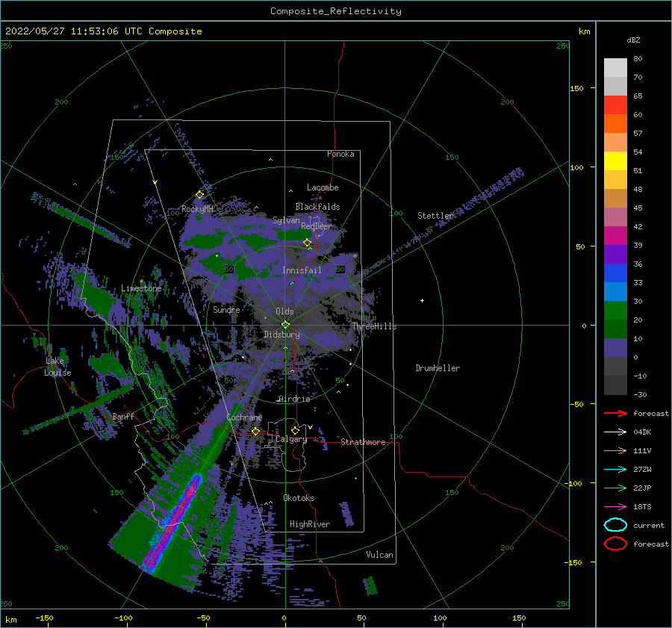The height and width of the screenshot is (628, 672).
Task: Click the magenta 18TS arrow icon
Action: point(615,507)
